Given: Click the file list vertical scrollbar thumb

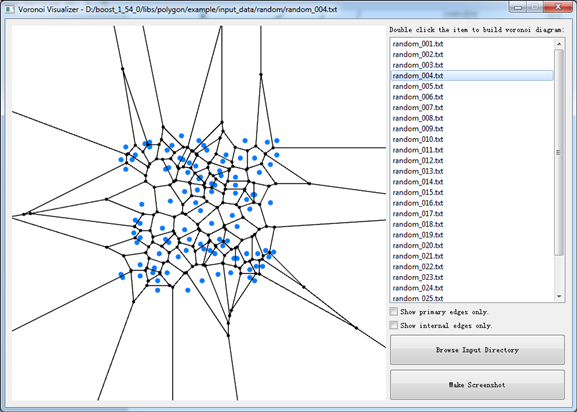Looking at the screenshot, I should 559,152.
